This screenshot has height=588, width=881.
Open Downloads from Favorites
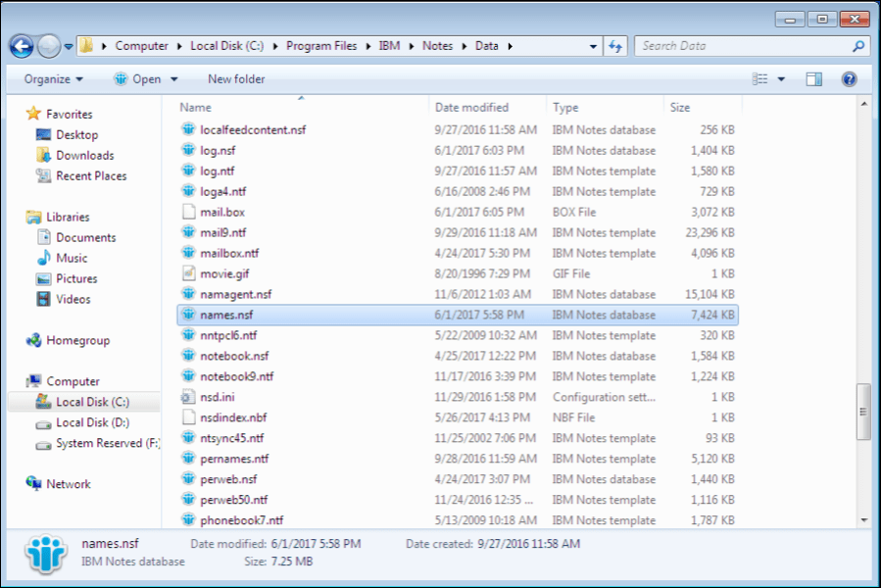click(85, 154)
